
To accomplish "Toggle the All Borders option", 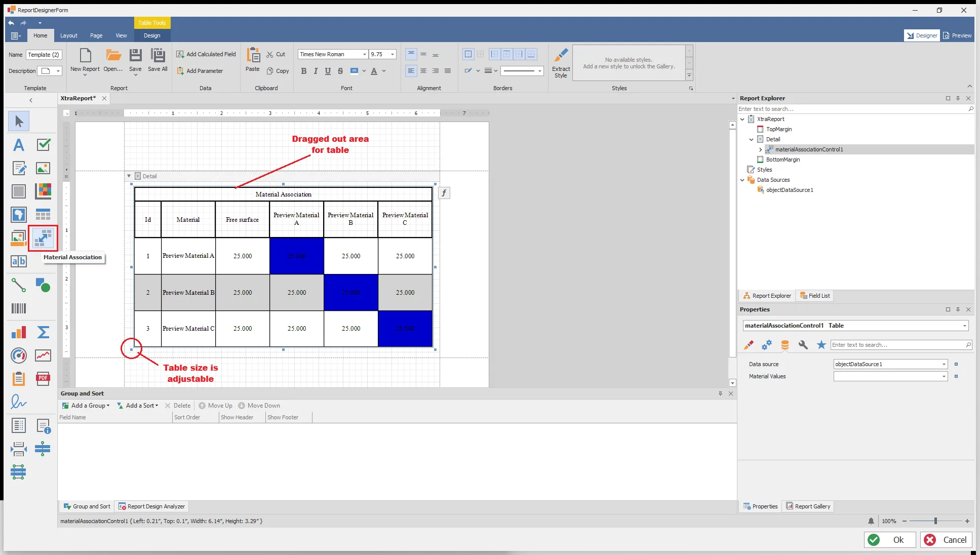I will pos(468,54).
